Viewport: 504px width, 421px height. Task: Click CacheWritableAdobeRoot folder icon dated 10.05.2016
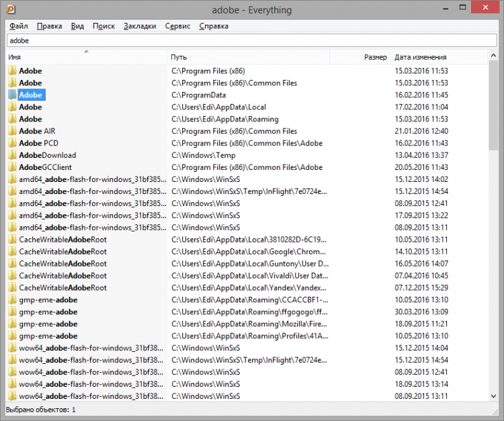coord(12,239)
